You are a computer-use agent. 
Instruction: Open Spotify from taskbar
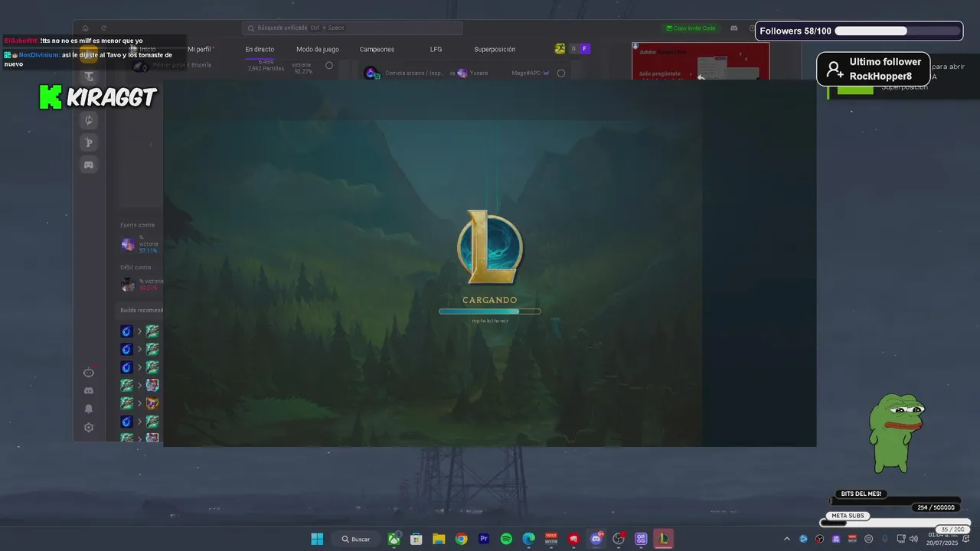(506, 539)
